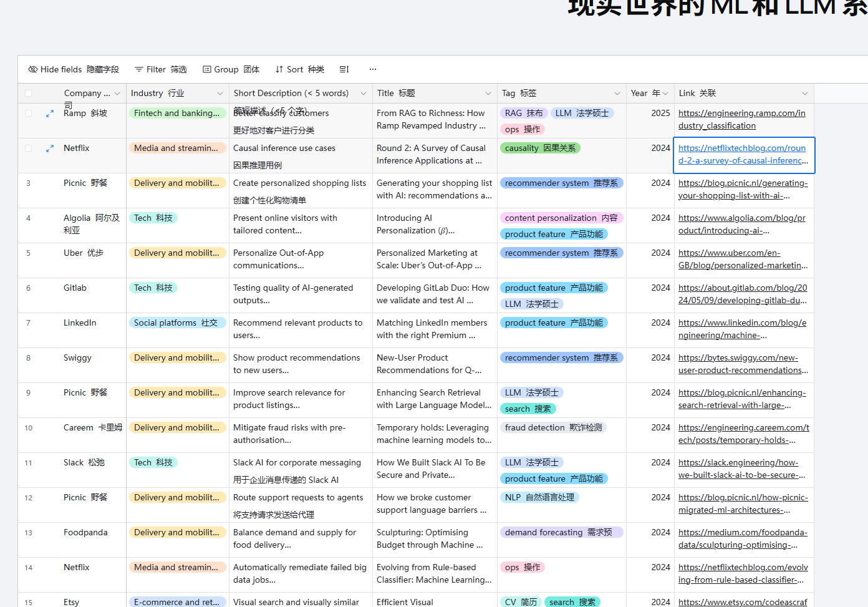Click the RAG tag in the Ramp row
Viewport: 868px width, 607px height.
pos(524,113)
